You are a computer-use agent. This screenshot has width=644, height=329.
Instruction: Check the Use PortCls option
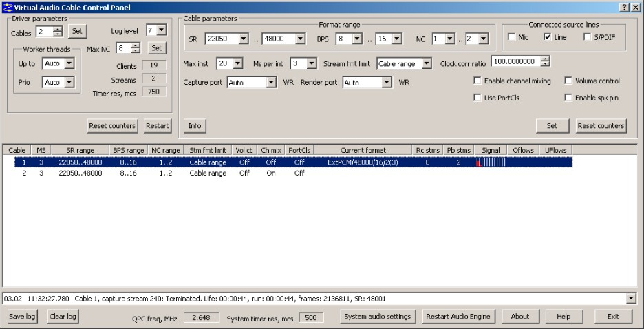point(477,98)
